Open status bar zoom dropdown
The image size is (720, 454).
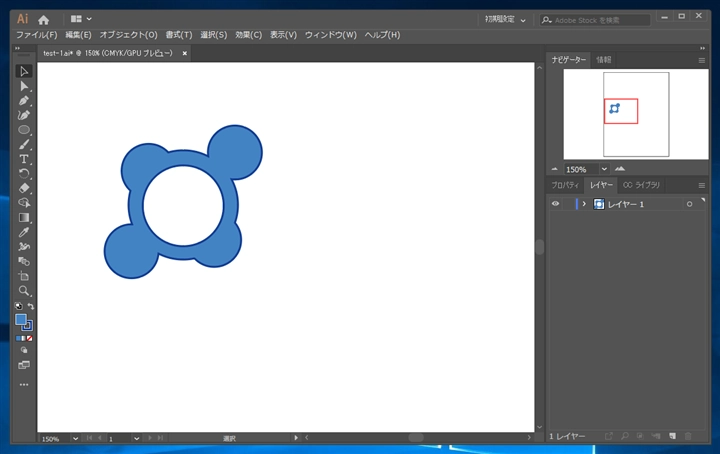tap(75, 438)
